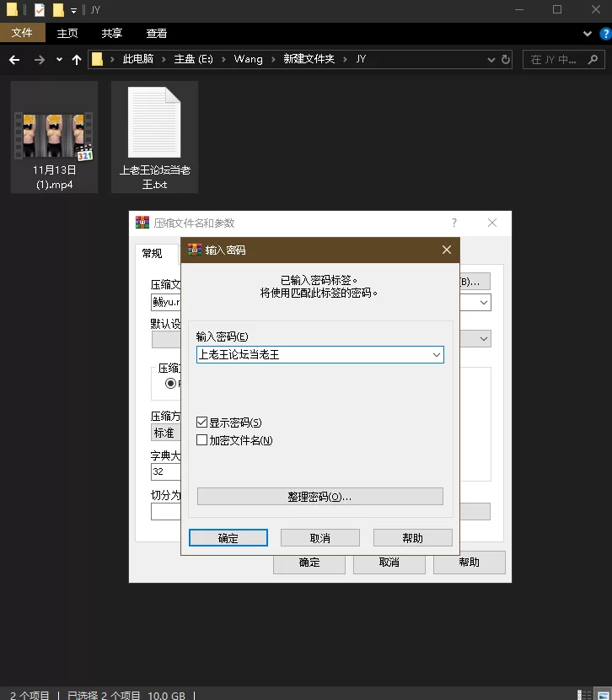Close the 输入密码 dialog

(x=447, y=250)
